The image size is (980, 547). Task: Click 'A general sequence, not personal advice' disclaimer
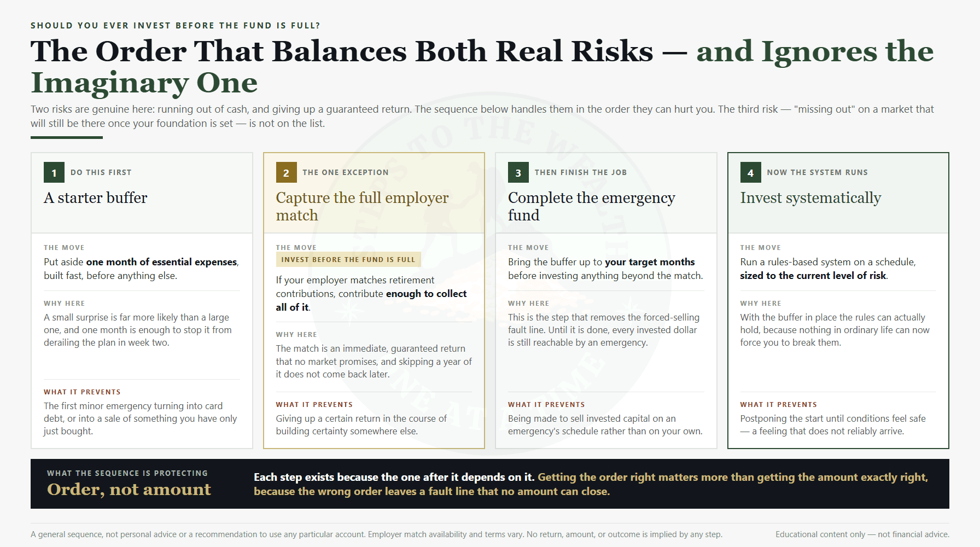[376, 534]
